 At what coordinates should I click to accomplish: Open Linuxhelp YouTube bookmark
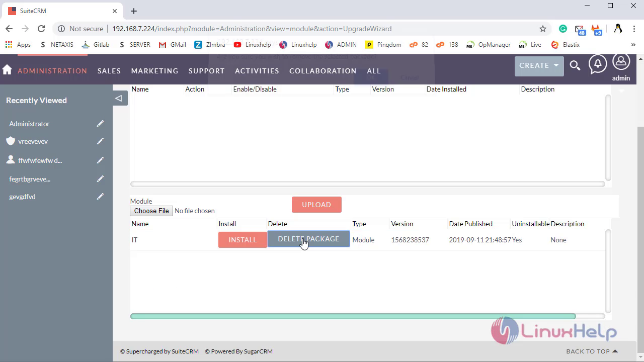click(x=252, y=45)
